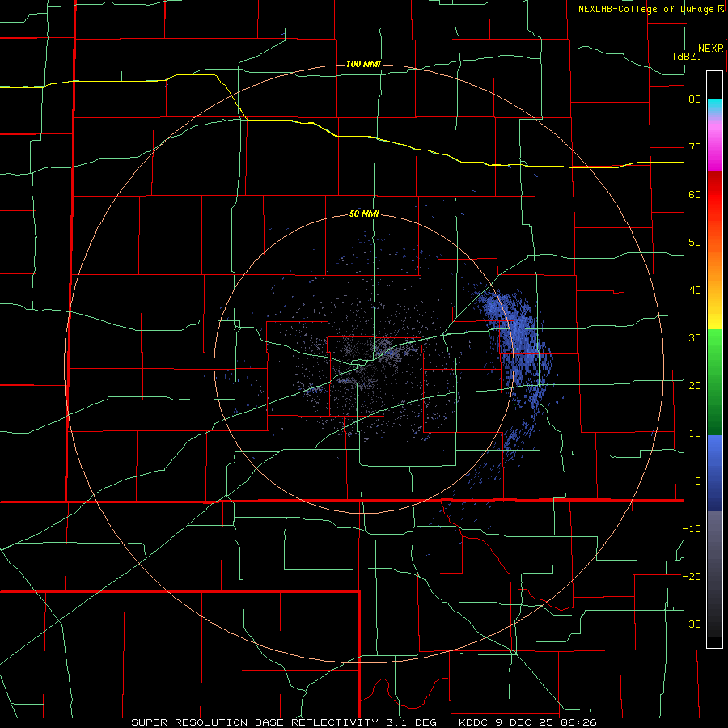Click the "[dBZ]" unit label
Image resolution: width=728 pixels, height=728 pixels.
coord(687,56)
